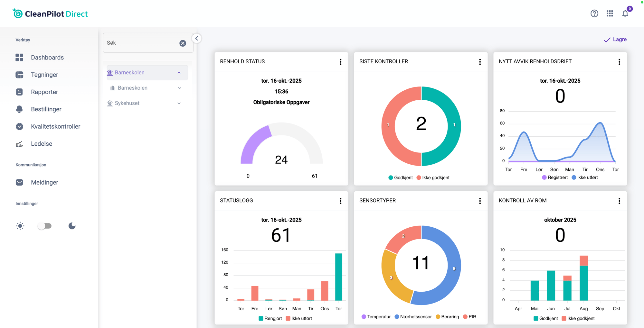Open Renhold Status widget options menu

(x=340, y=62)
